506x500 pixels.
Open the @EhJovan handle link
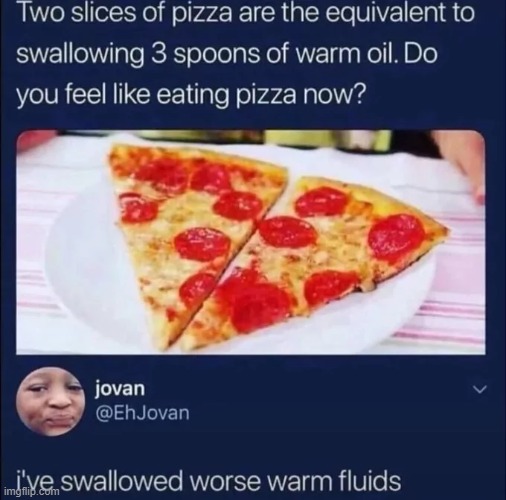[142, 413]
